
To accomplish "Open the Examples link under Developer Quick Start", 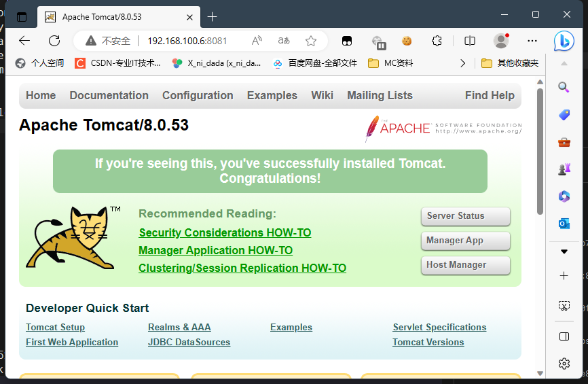I will click(291, 328).
